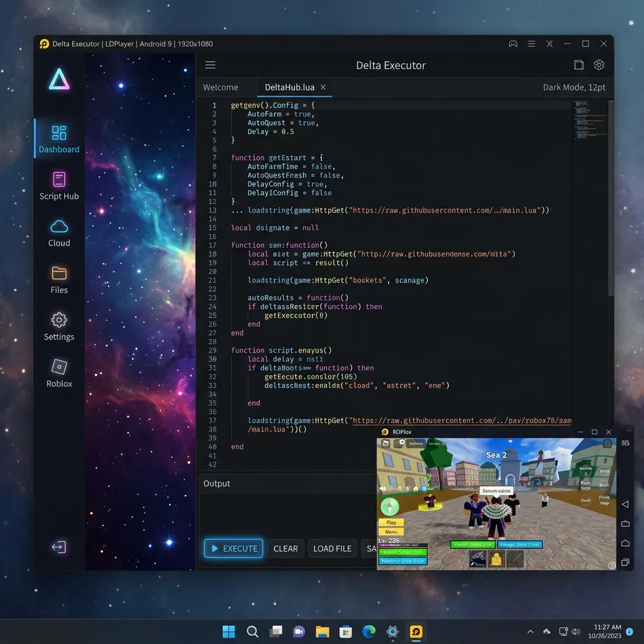The width and height of the screenshot is (644, 644).
Task: Click the volume icon in system tray
Action: (576, 631)
